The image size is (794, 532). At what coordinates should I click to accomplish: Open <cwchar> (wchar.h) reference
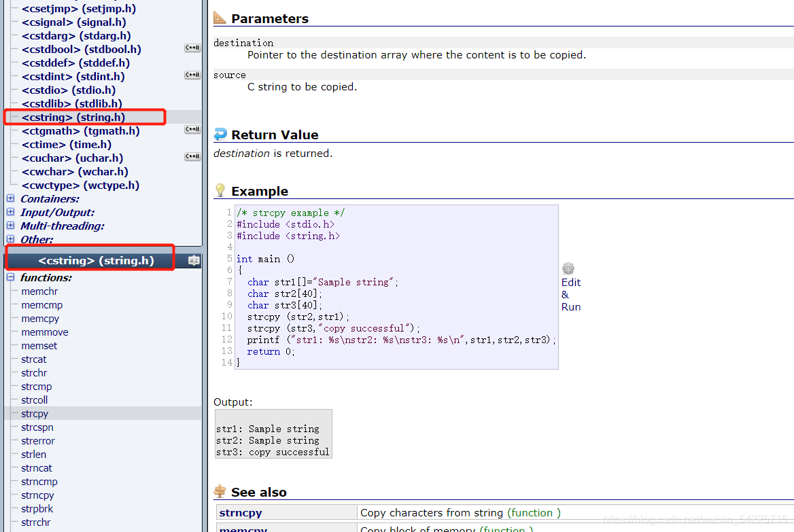click(75, 172)
